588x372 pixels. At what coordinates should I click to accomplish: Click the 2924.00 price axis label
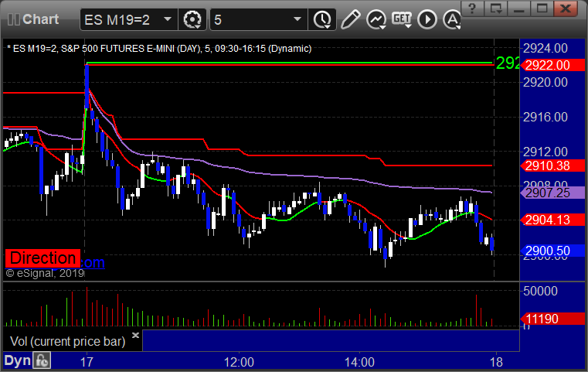coord(546,48)
